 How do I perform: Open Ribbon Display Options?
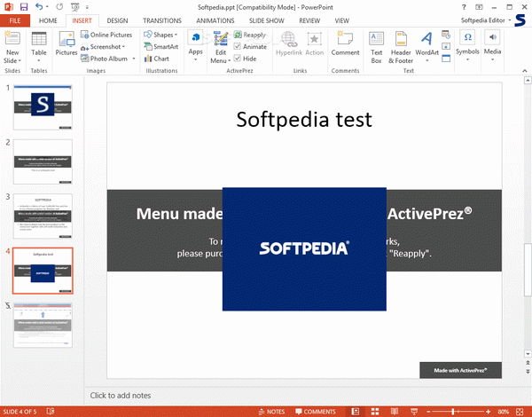click(479, 7)
